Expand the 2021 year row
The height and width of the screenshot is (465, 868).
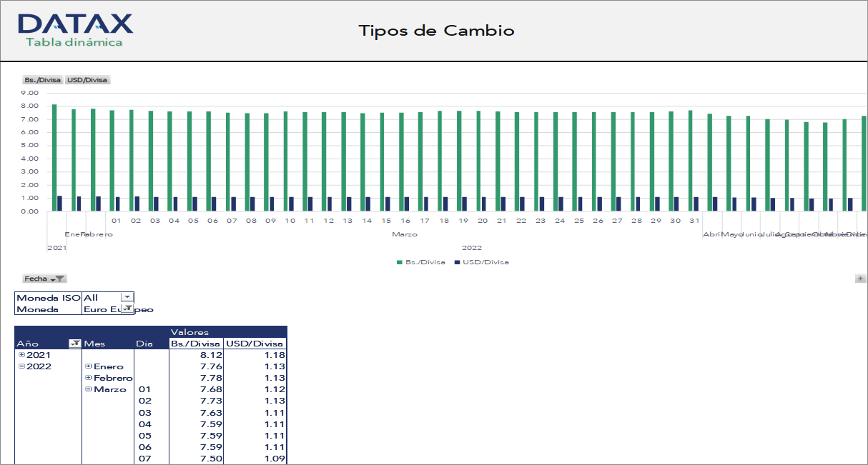(21, 354)
